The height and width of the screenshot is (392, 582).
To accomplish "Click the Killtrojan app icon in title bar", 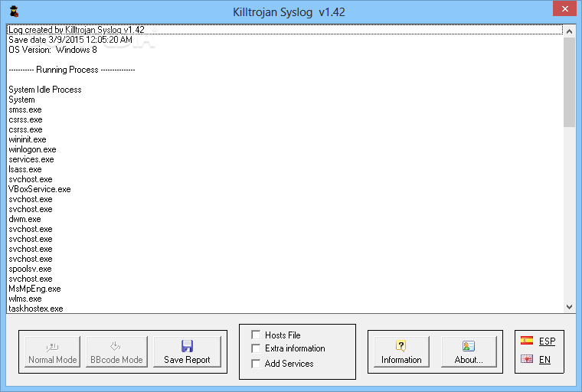I will point(14,11).
